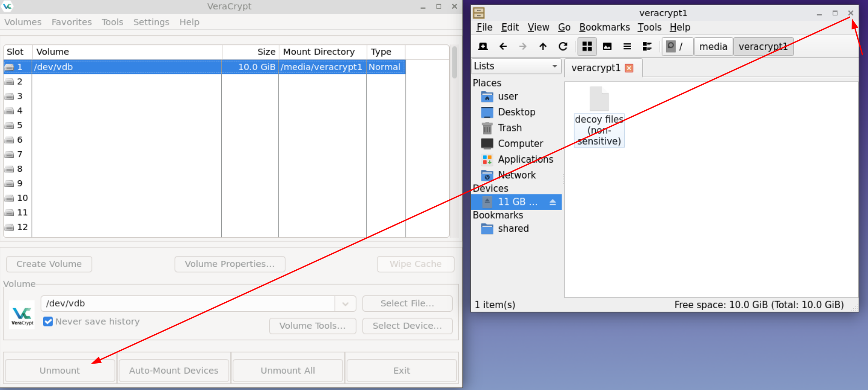Click the Size column header
The image size is (868, 390).
click(250, 52)
